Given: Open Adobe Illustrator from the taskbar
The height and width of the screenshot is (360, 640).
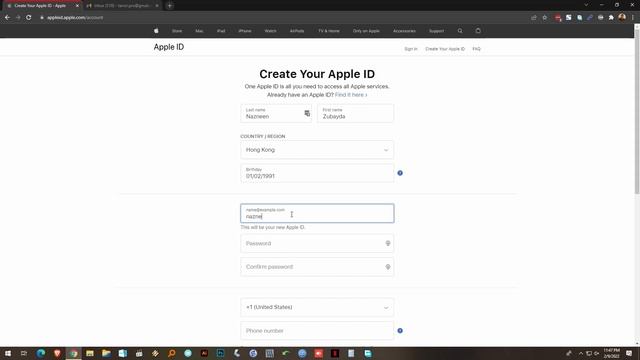Looking at the screenshot, I should coord(204,353).
